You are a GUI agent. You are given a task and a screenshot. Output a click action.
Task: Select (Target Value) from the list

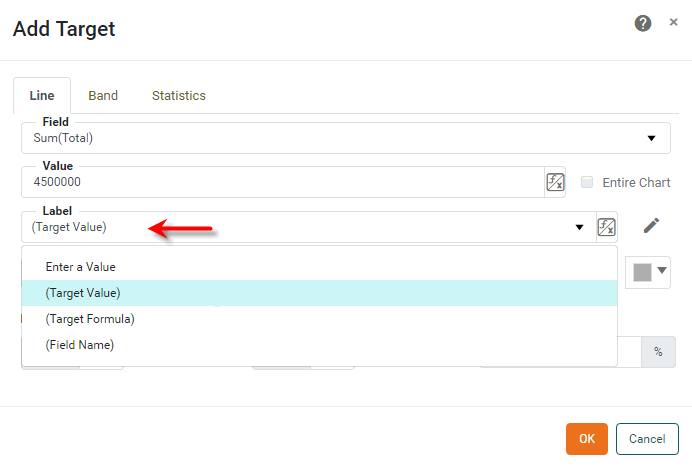tap(83, 293)
